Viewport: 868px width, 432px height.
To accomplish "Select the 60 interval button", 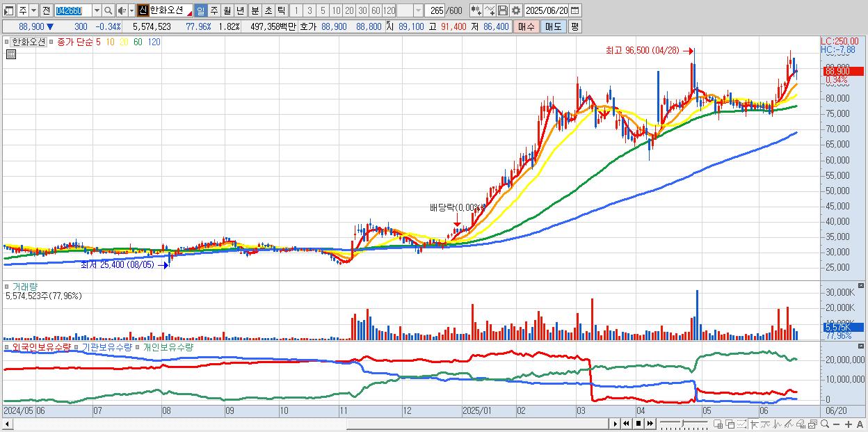I will [376, 10].
